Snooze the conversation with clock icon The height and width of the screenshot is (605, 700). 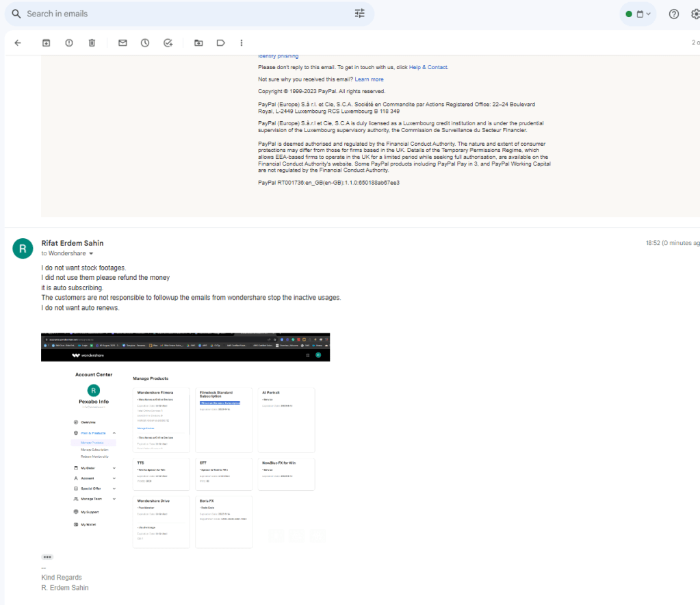(145, 43)
